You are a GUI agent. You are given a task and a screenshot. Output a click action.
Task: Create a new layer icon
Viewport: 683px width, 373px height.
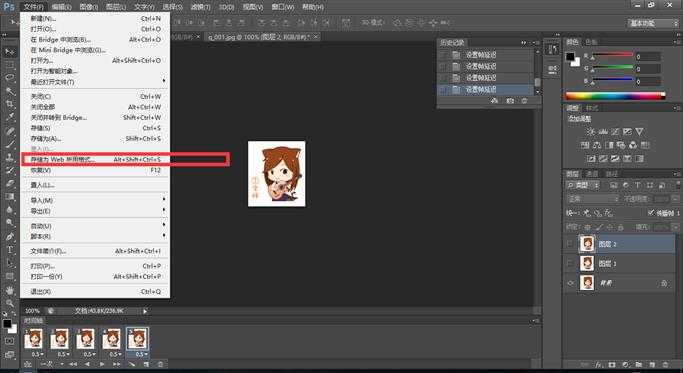(x=652, y=364)
